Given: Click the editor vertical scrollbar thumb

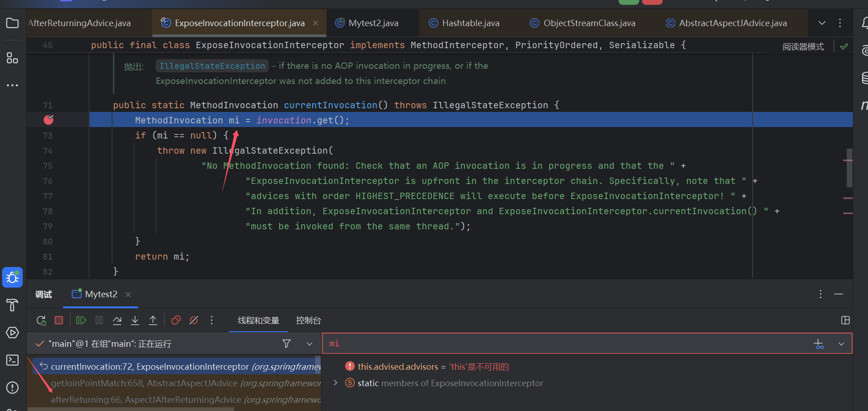Looking at the screenshot, I should click(x=849, y=167).
